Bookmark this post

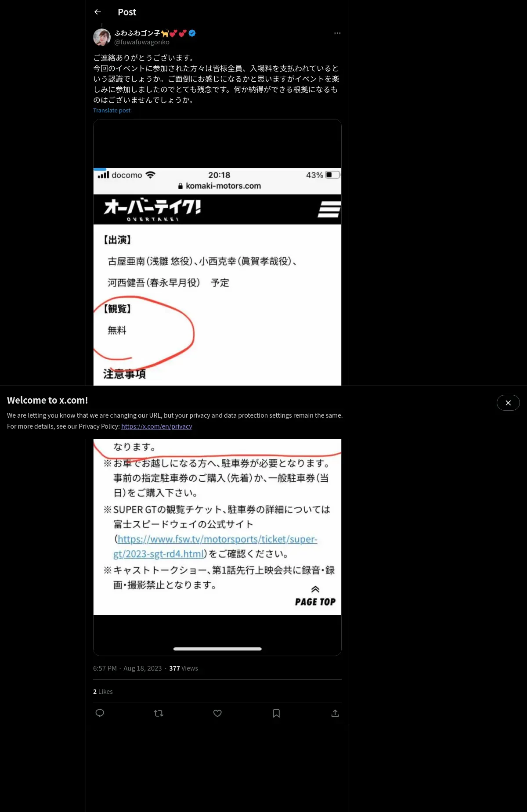tap(276, 713)
